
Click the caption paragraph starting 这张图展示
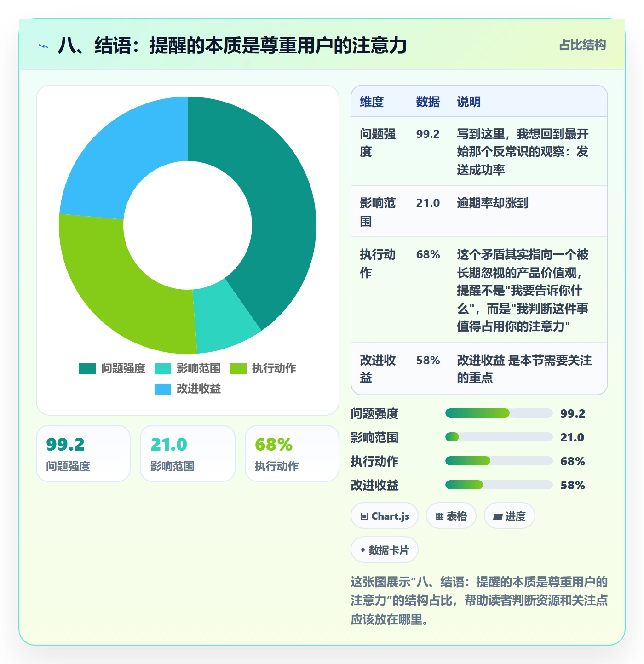(479, 601)
